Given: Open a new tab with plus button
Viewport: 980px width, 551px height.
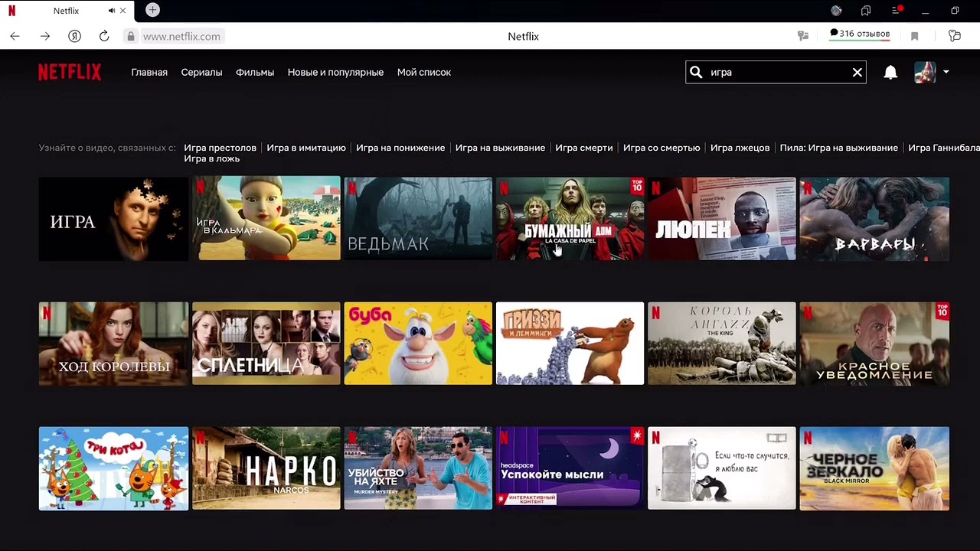Looking at the screenshot, I should 152,10.
